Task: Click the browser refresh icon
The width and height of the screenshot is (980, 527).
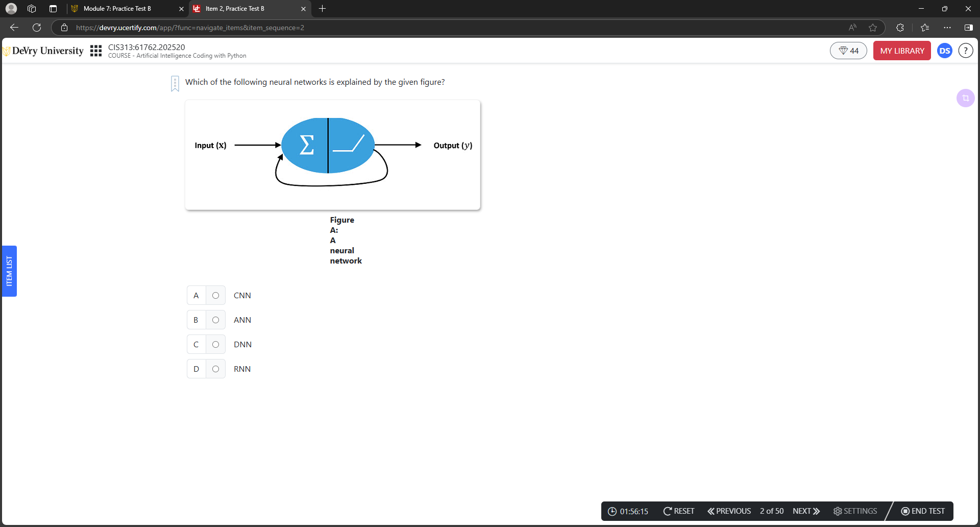Action: coord(37,28)
